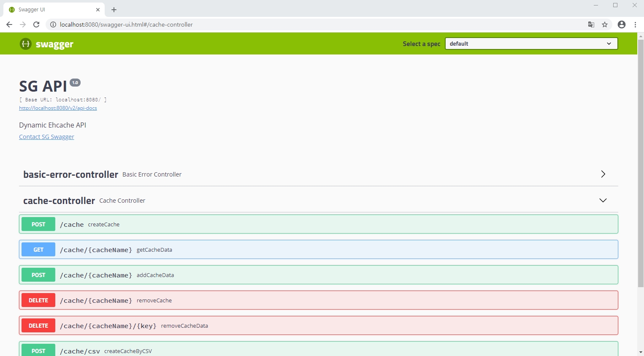Viewport: 644px width, 356px height.
Task: Close the Swagger UI tab
Action: 98,10
